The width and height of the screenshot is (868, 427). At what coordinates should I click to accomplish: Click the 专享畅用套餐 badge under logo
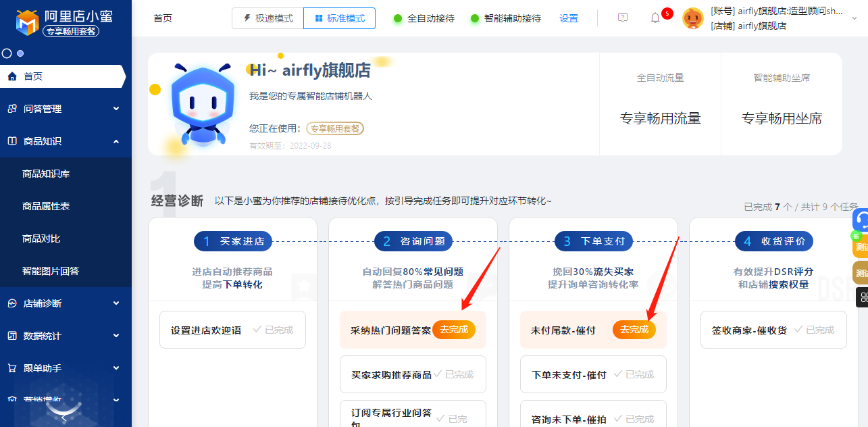tap(71, 31)
